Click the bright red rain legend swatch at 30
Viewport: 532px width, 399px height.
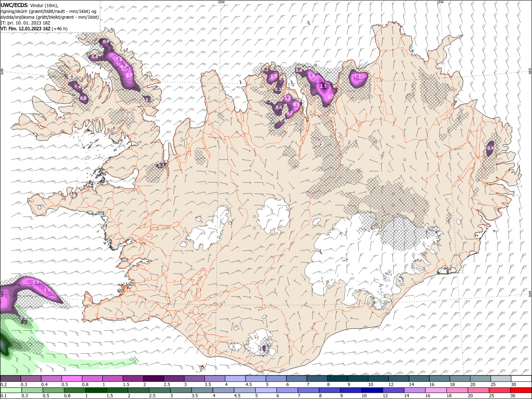coord(521,390)
